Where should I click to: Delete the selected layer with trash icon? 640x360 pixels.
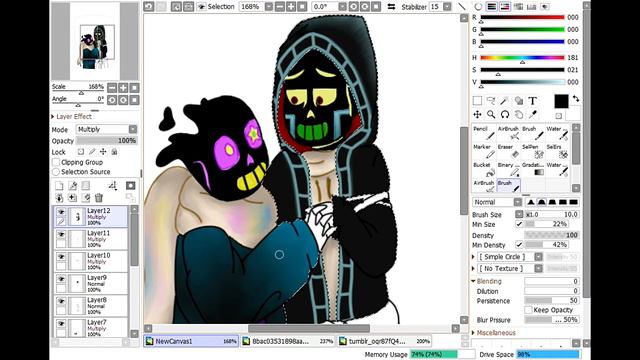(x=99, y=198)
